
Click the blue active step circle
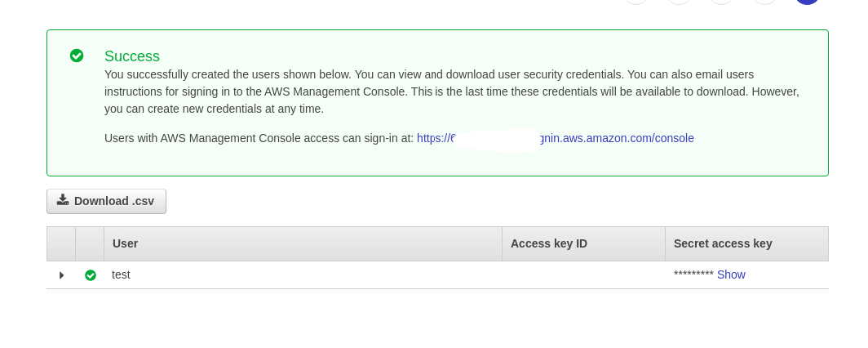[807, 2]
